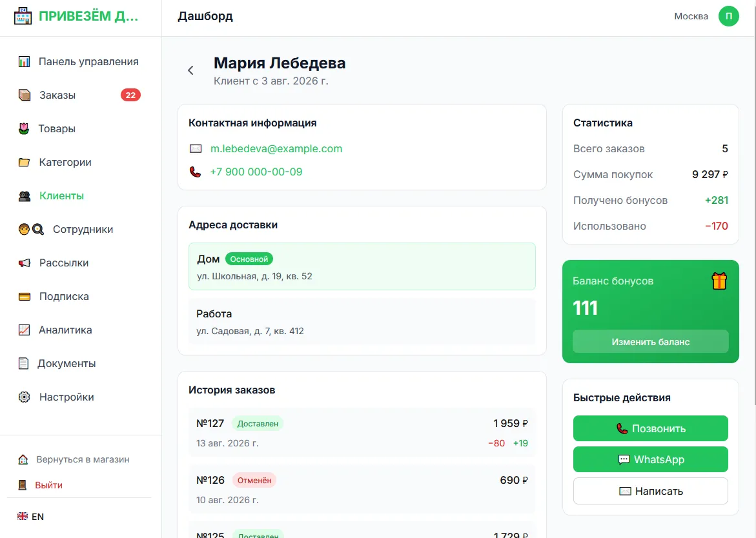Image resolution: width=756 pixels, height=538 pixels.
Task: Click the red Выйти logout link
Action: 48,485
